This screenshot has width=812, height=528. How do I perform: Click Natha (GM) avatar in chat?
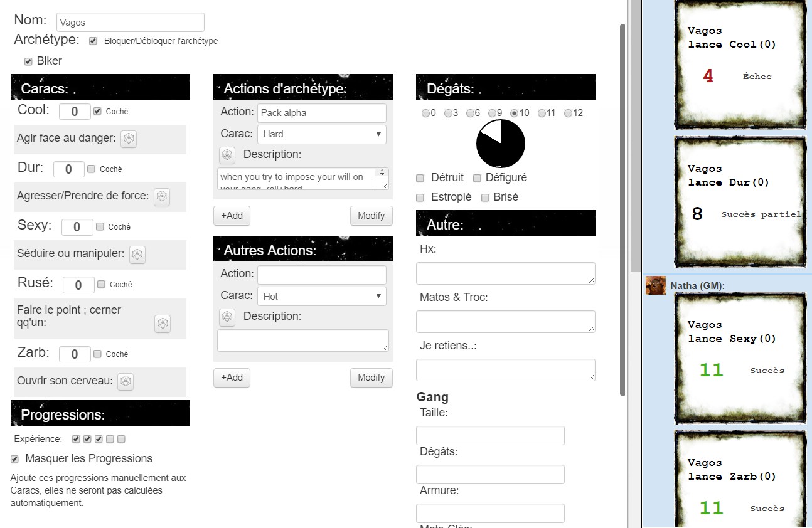tap(656, 285)
